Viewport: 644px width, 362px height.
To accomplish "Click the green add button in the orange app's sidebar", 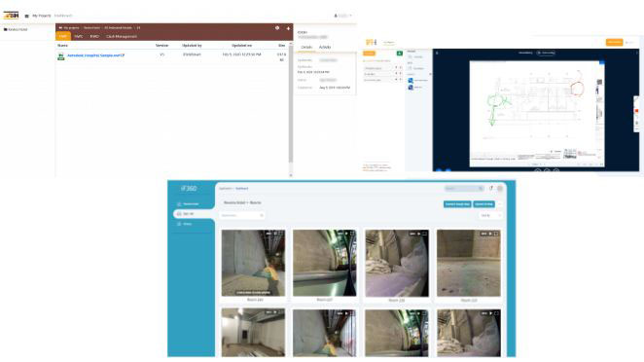I will 399,54.
